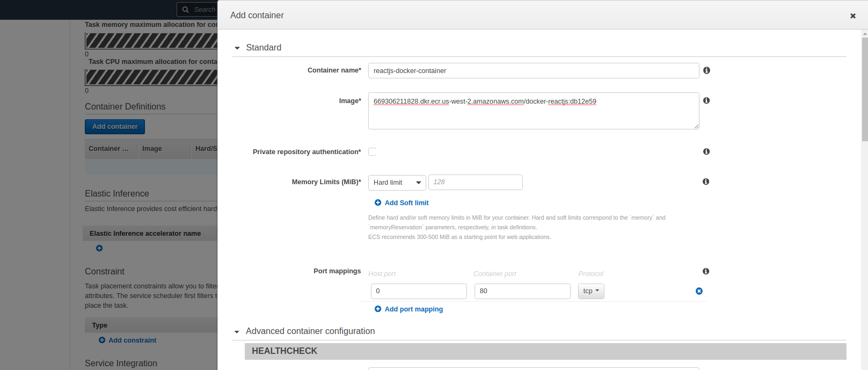Click info icon beside Image field
Screen dimensions: 868x370
coord(706,100)
